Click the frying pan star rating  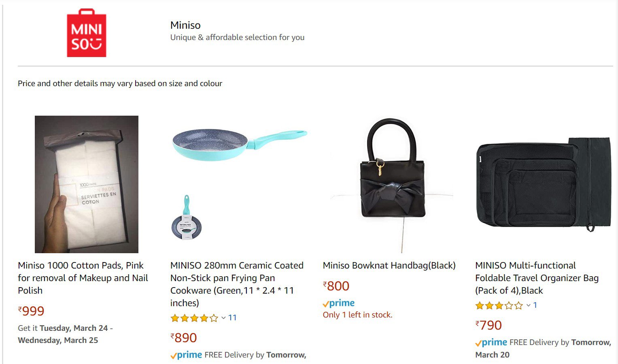195,318
